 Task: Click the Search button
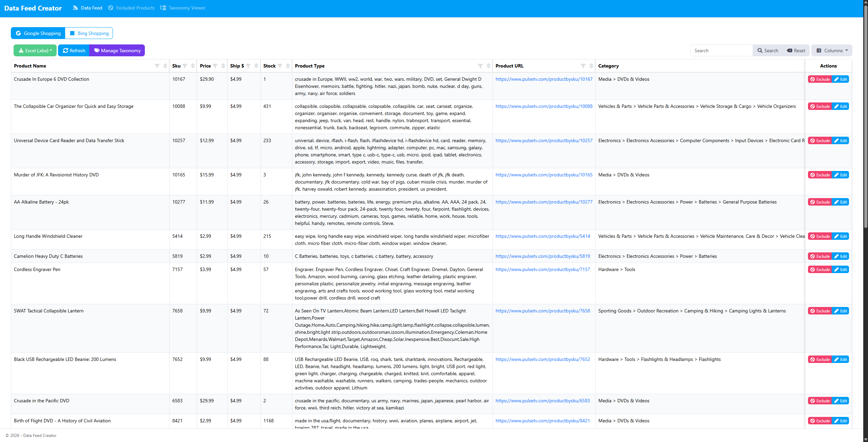coord(768,51)
